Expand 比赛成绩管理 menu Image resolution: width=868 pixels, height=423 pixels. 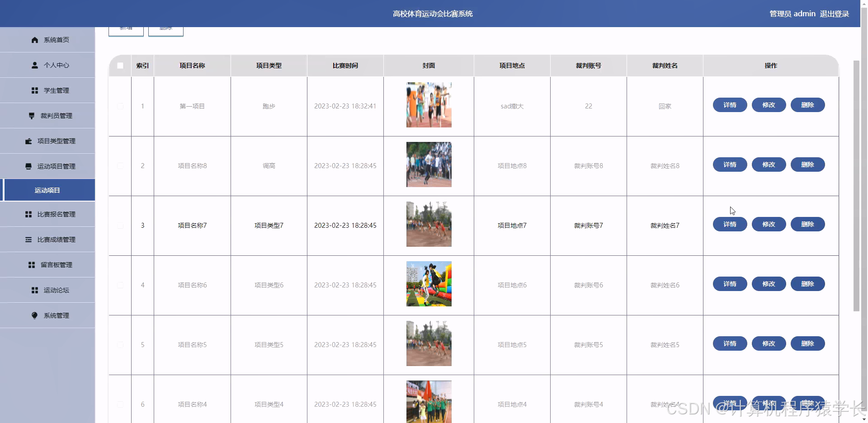click(47, 240)
